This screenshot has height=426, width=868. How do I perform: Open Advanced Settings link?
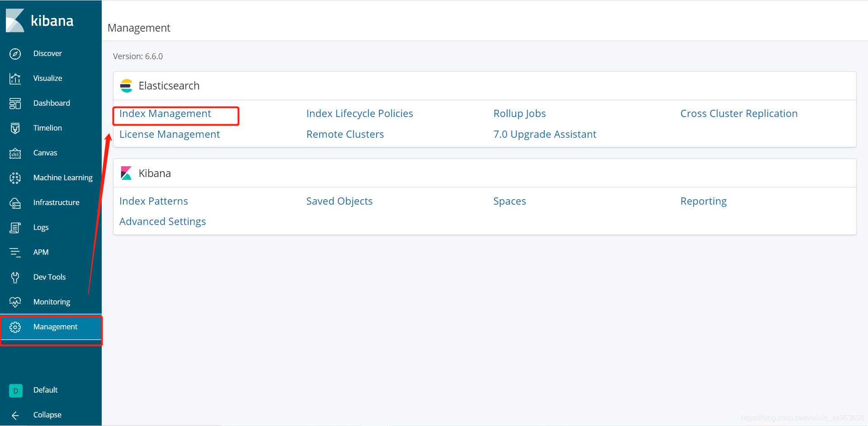point(162,222)
